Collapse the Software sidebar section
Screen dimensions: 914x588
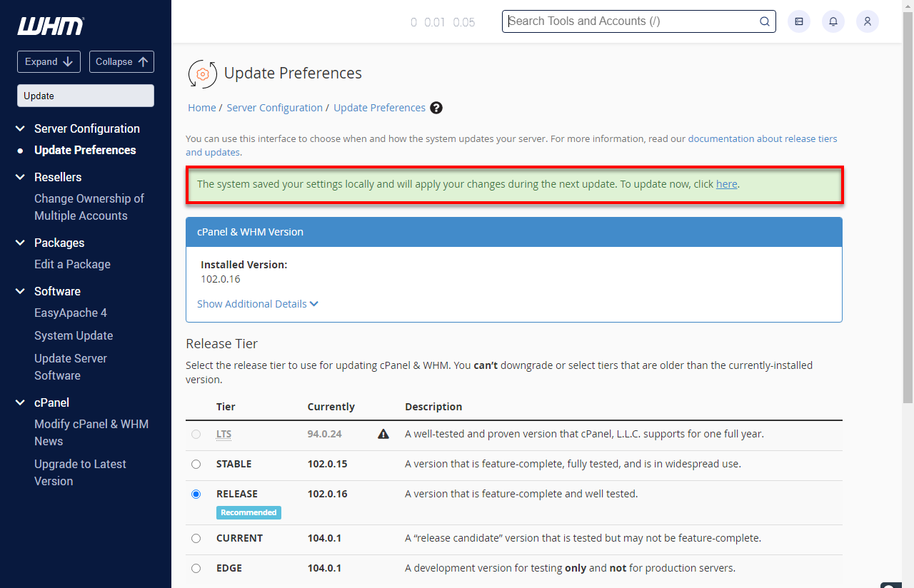click(20, 291)
